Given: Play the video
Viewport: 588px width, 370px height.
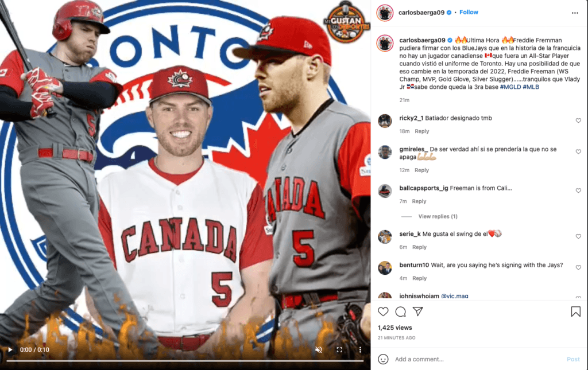Looking at the screenshot, I should click(x=10, y=350).
